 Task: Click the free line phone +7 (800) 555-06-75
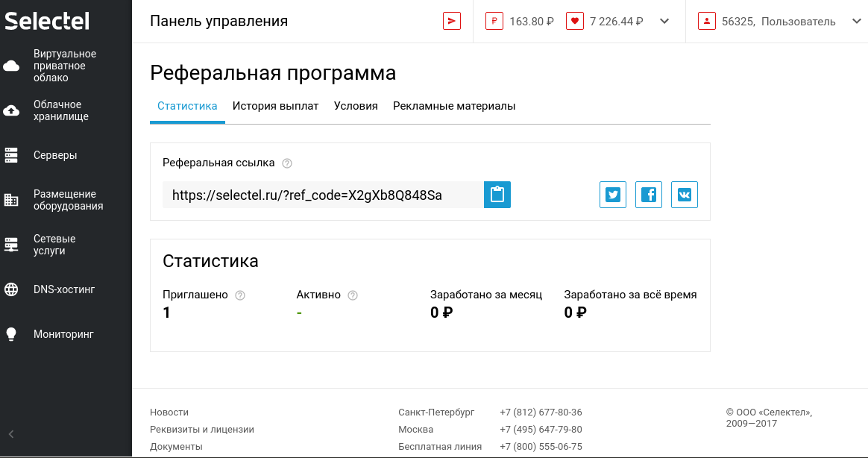tap(541, 446)
